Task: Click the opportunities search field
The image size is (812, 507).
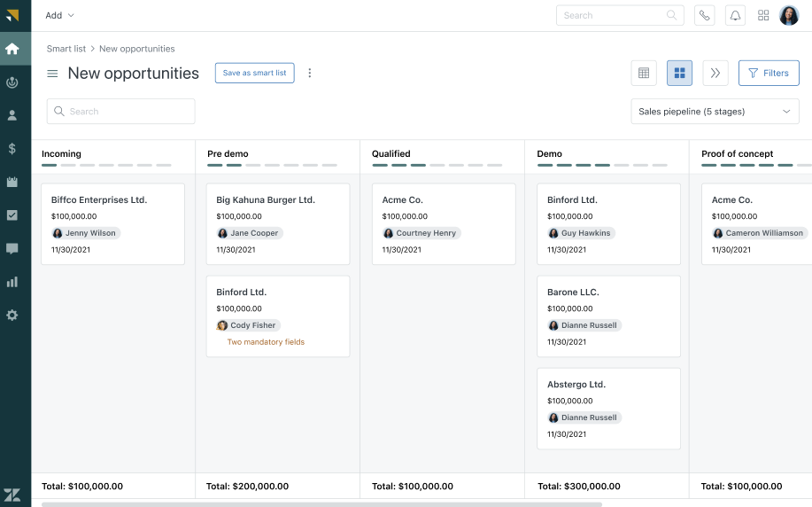Action: 121,112
